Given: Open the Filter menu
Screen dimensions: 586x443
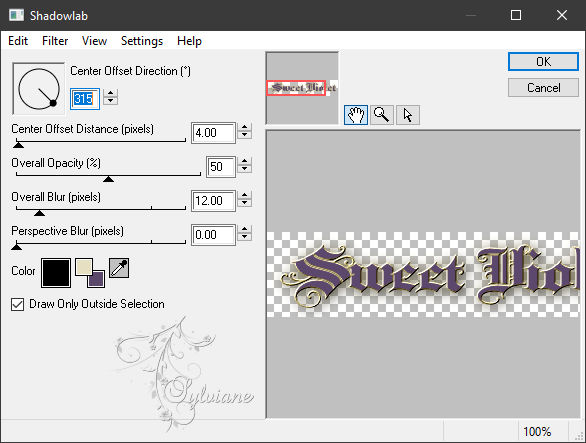Looking at the screenshot, I should [x=55, y=41].
